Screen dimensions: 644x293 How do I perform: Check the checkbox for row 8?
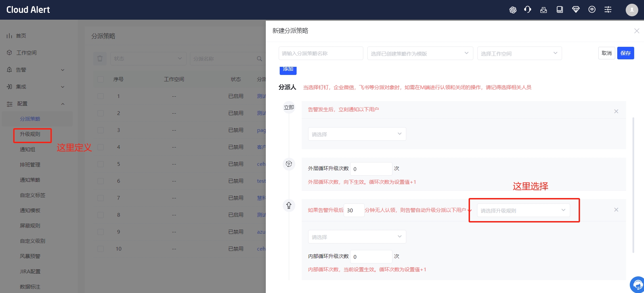point(101,215)
